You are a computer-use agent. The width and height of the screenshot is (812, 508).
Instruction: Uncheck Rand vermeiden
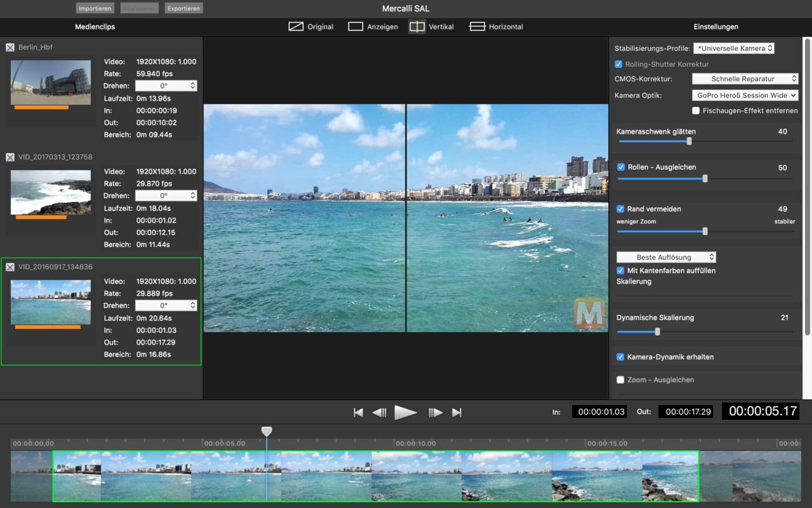(621, 208)
